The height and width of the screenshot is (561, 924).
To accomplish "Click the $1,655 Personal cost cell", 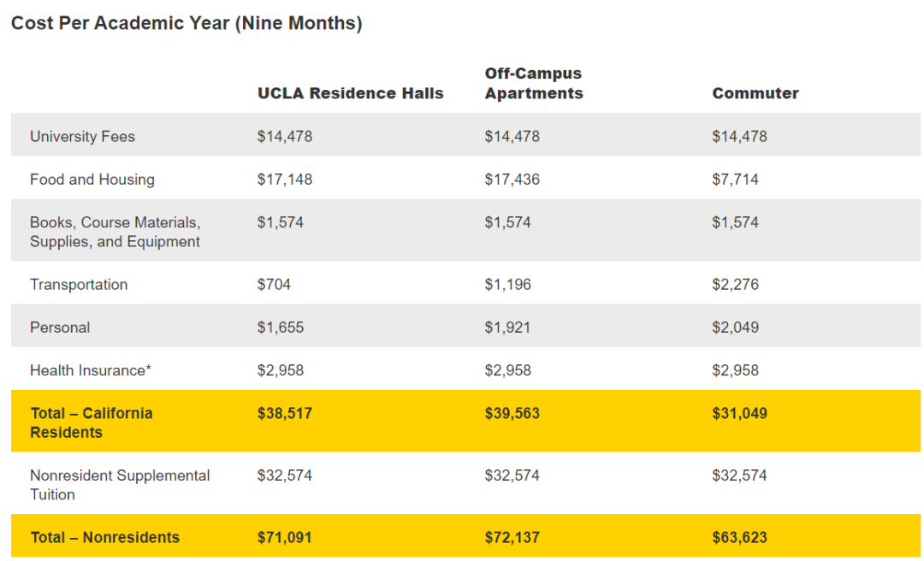I will [281, 327].
